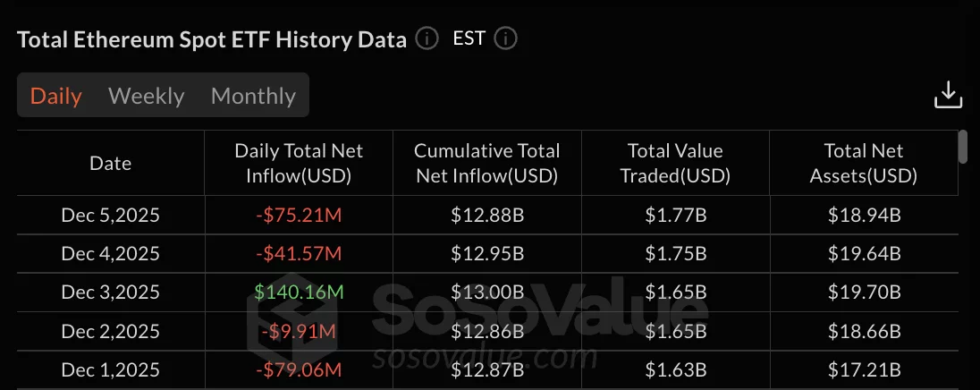Click the Date column header
Image resolution: width=980 pixels, height=390 pixels.
[x=111, y=164]
